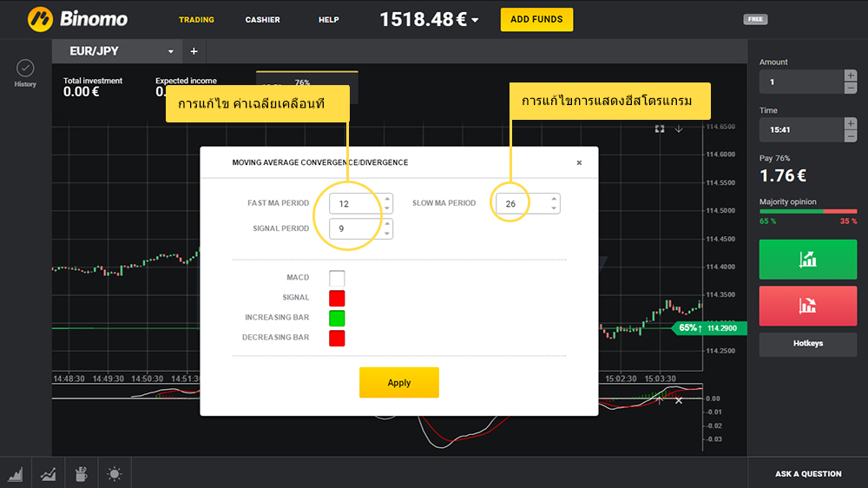This screenshot has height=488, width=868.
Task: Click the chart fullscreen icon
Action: tap(660, 129)
